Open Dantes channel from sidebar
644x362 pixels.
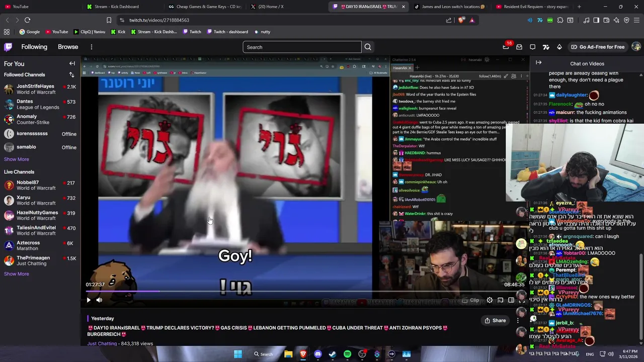pyautogui.click(x=40, y=105)
